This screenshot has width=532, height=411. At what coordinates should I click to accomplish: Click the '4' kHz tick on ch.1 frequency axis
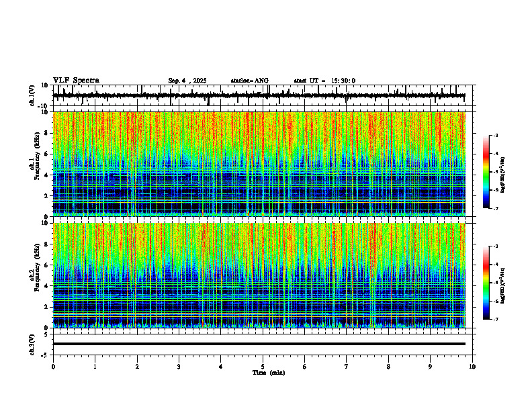(x=47, y=175)
